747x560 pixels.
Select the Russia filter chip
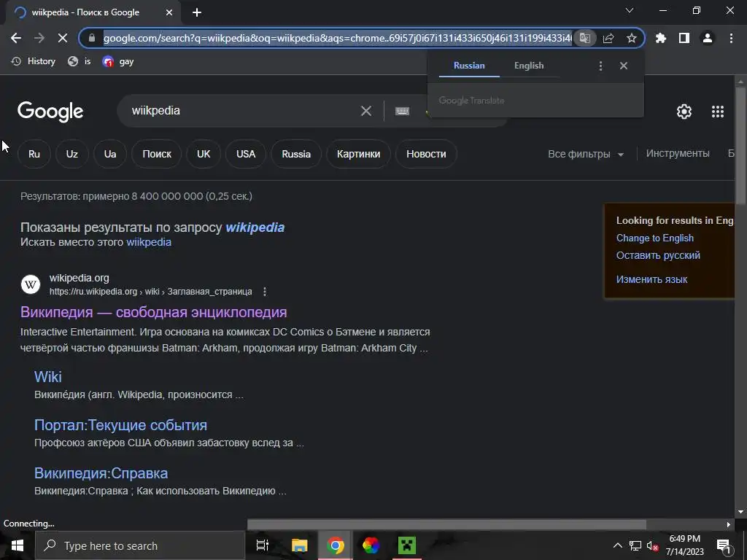coord(296,154)
